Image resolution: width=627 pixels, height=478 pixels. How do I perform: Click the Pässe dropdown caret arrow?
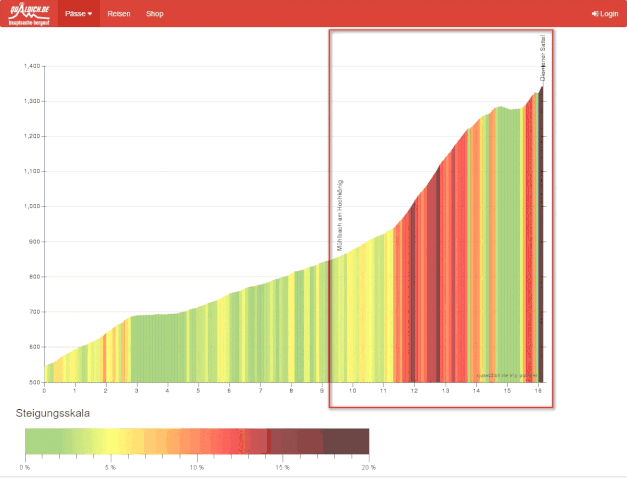(x=90, y=14)
